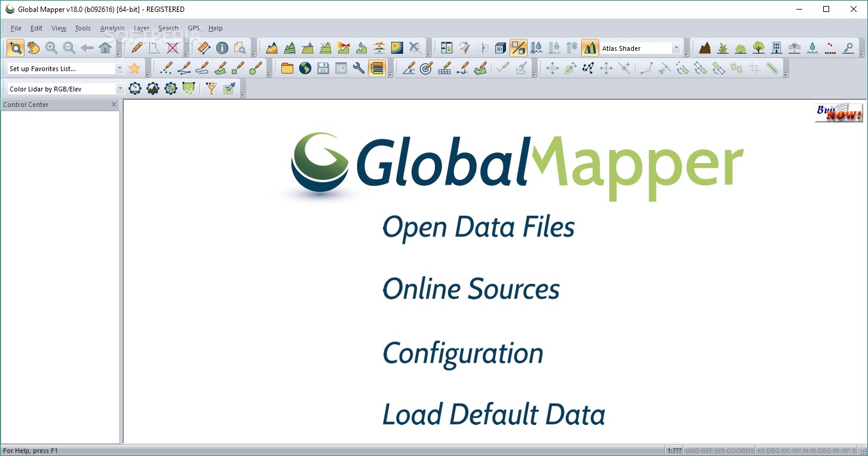
Task: Open the Set up Favorites List dropdown
Action: [x=119, y=69]
